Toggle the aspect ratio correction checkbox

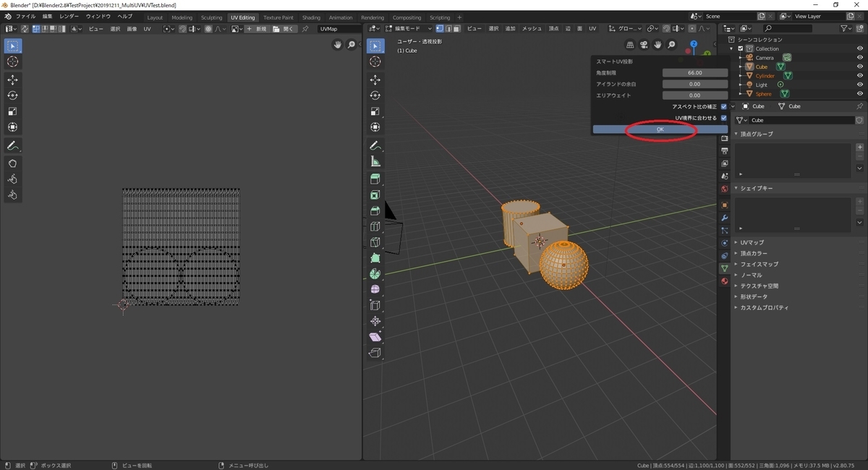pyautogui.click(x=724, y=106)
